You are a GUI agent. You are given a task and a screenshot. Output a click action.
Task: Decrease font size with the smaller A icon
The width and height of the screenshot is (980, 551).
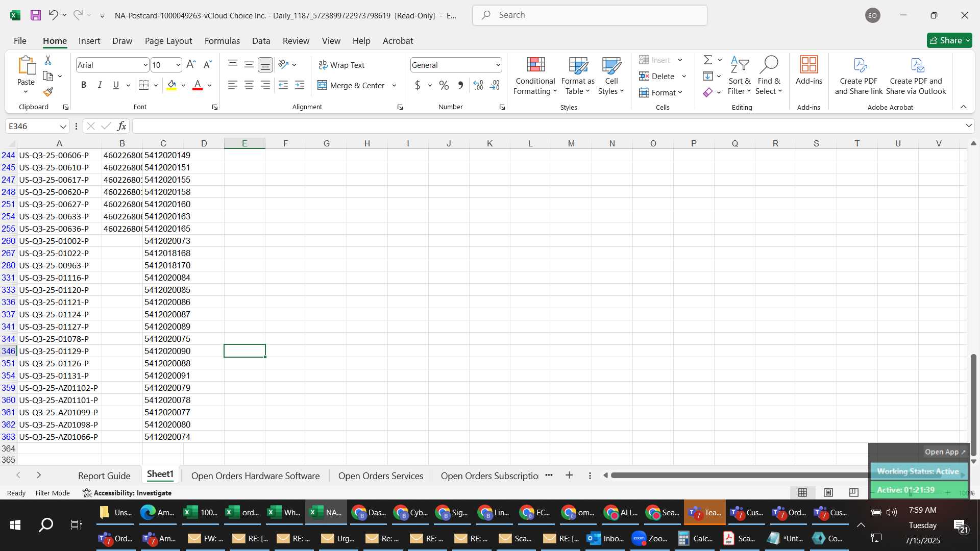[x=207, y=65]
